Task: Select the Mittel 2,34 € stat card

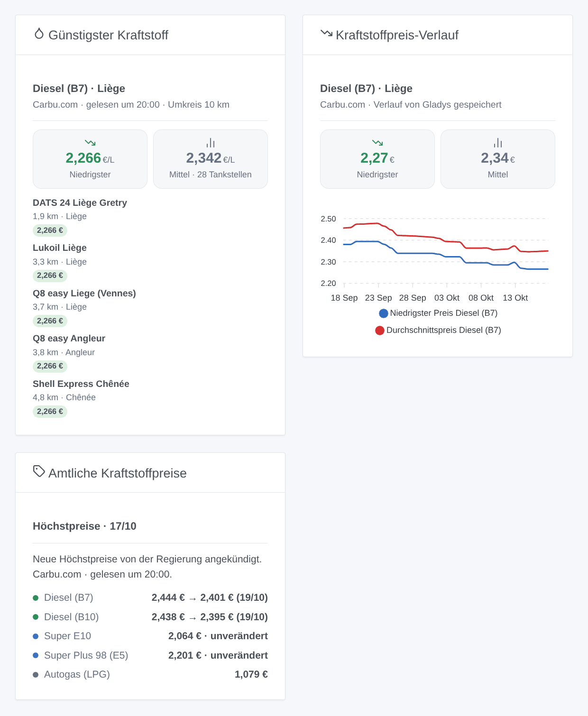Action: [x=498, y=159]
